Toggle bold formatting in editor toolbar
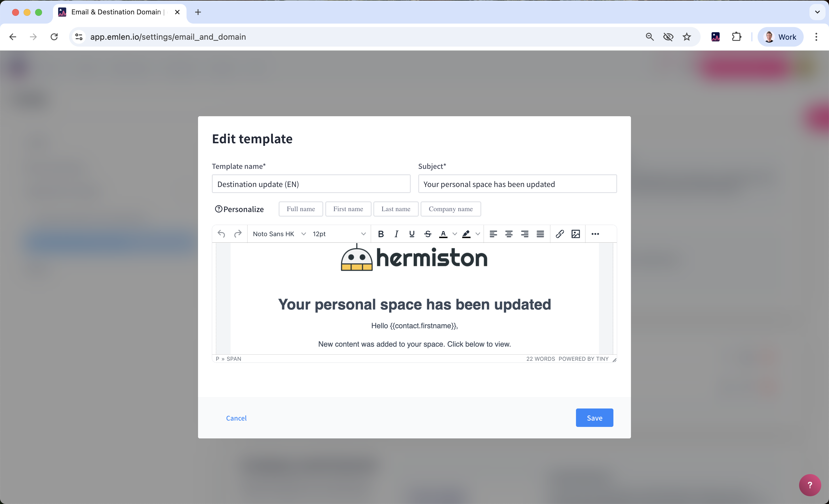 point(381,234)
